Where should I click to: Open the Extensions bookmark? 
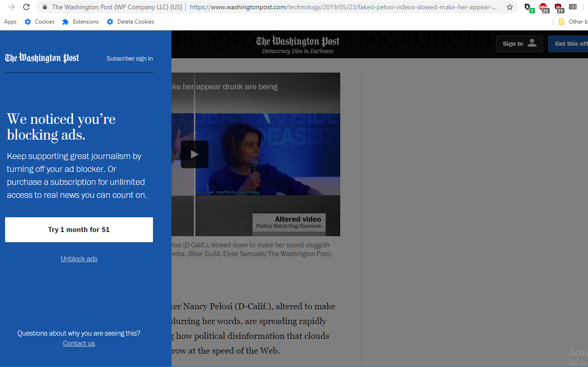point(80,22)
